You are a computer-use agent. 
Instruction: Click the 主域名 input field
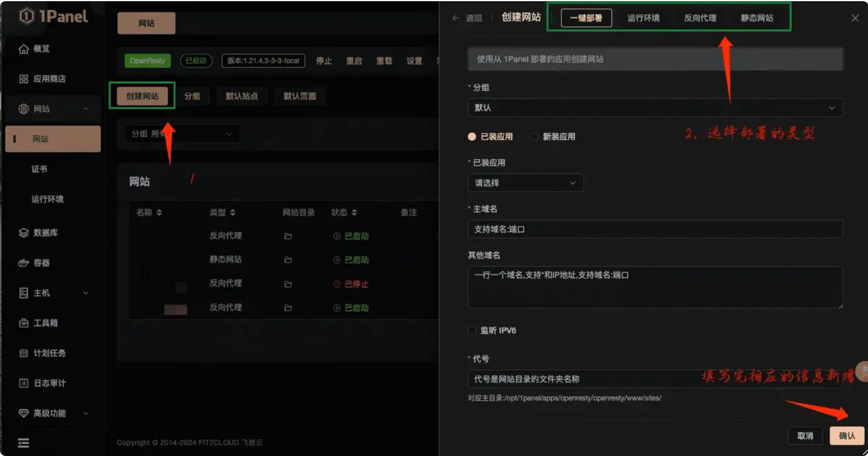pos(655,229)
